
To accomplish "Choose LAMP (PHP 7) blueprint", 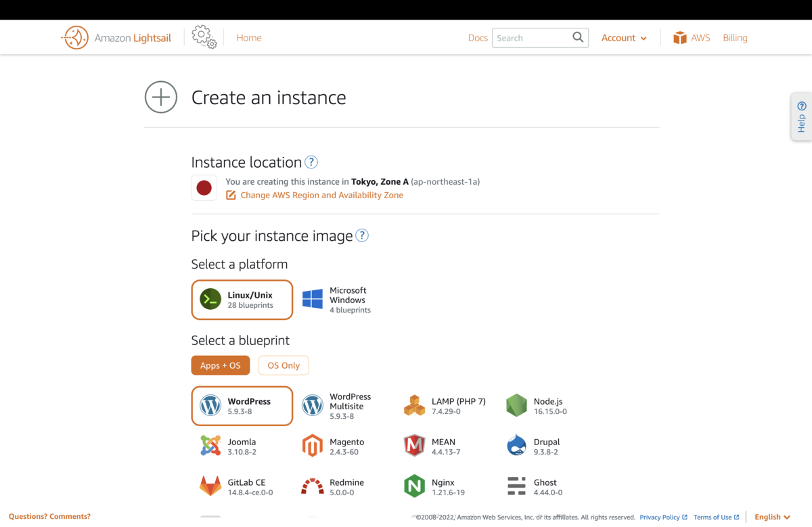I will tap(445, 406).
